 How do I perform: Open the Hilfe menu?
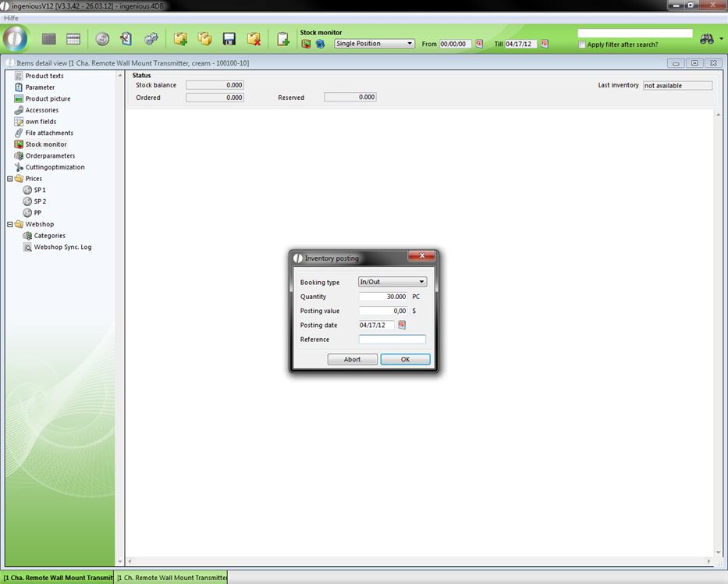[11, 18]
